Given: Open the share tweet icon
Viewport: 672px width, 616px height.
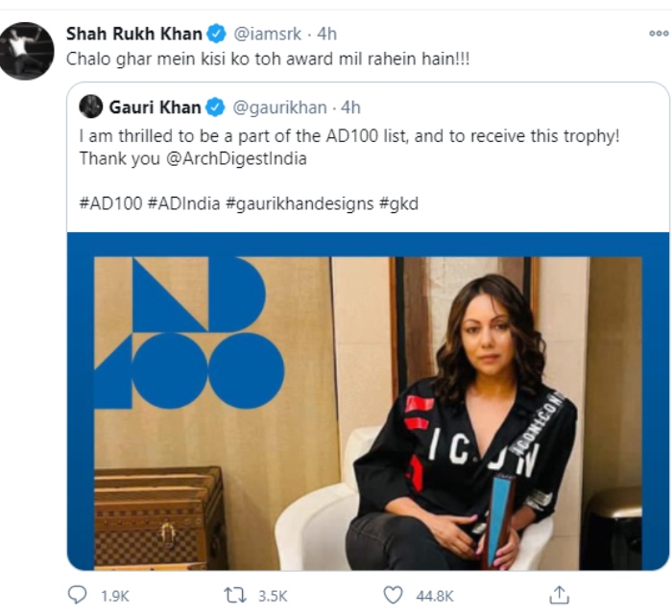Looking at the screenshot, I should (559, 595).
